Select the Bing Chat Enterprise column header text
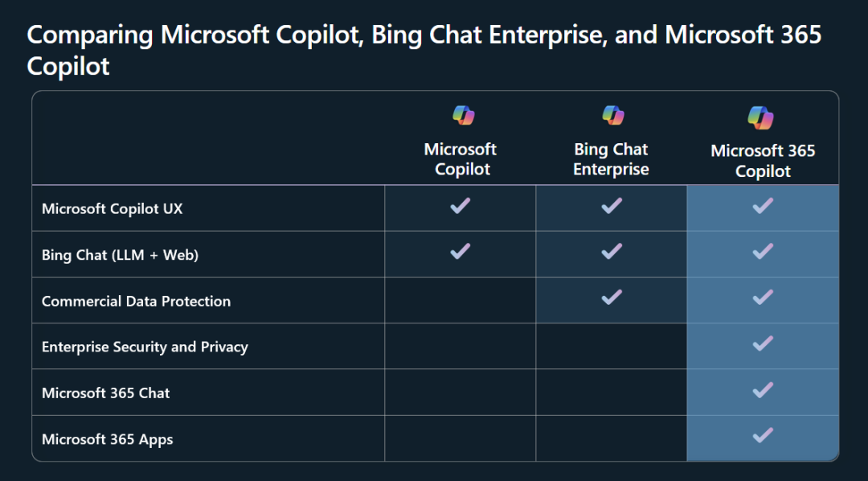Screen dimensions: 868x481 [x=611, y=159]
